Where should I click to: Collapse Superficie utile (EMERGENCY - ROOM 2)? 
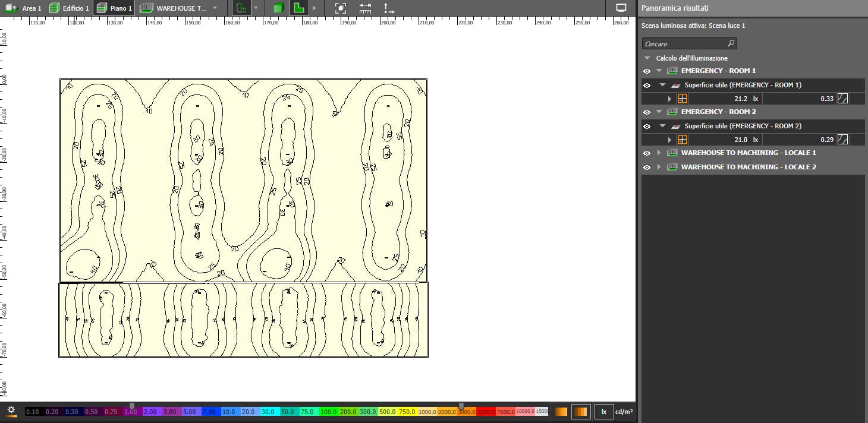(662, 126)
